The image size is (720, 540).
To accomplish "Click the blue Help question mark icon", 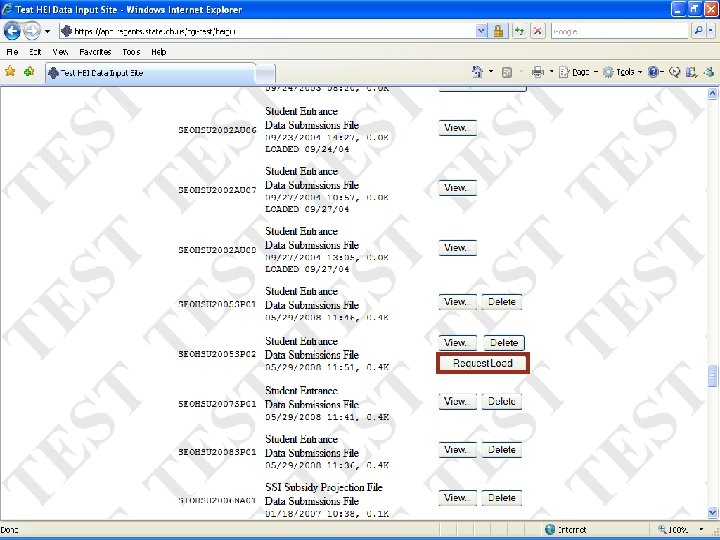I will (652, 72).
